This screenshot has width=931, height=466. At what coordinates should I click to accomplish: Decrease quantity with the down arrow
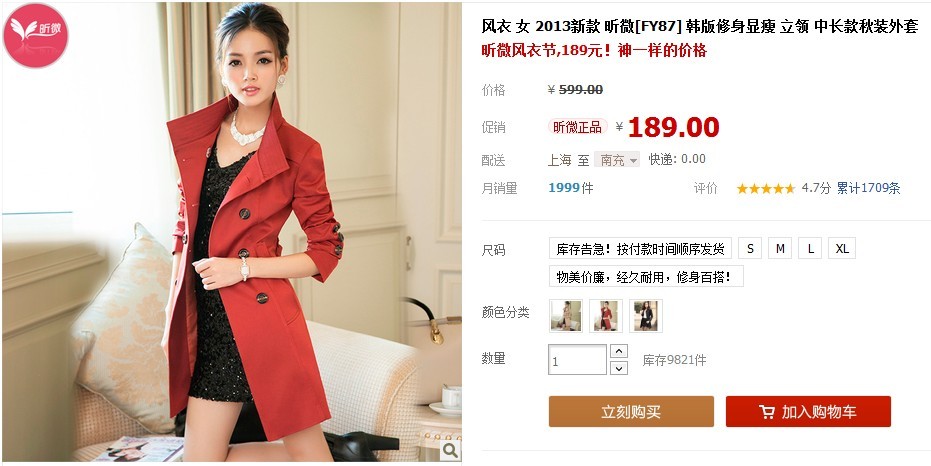click(619, 368)
